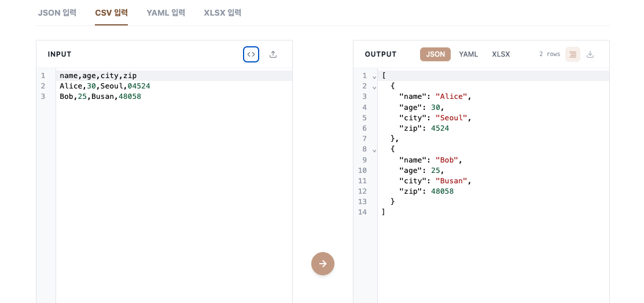This screenshot has width=644, height=303.
Task: Click output line '"age": 25,'
Action: pos(422,170)
